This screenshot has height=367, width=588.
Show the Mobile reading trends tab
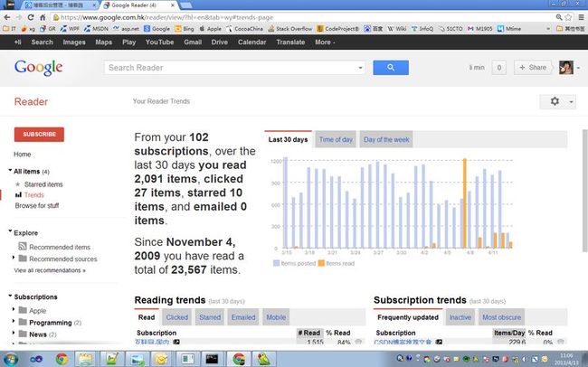[x=276, y=317]
